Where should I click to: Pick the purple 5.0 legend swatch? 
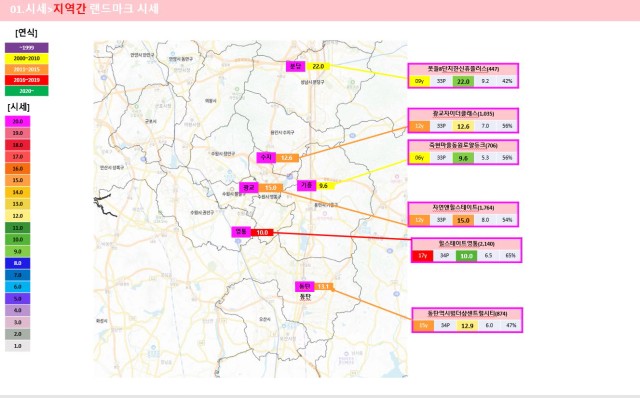point(18,299)
